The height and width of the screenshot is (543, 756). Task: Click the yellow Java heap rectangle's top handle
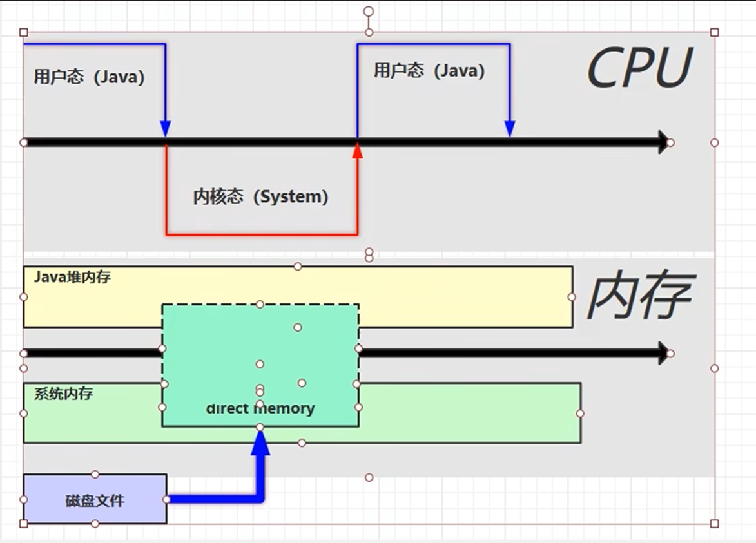pos(298,267)
